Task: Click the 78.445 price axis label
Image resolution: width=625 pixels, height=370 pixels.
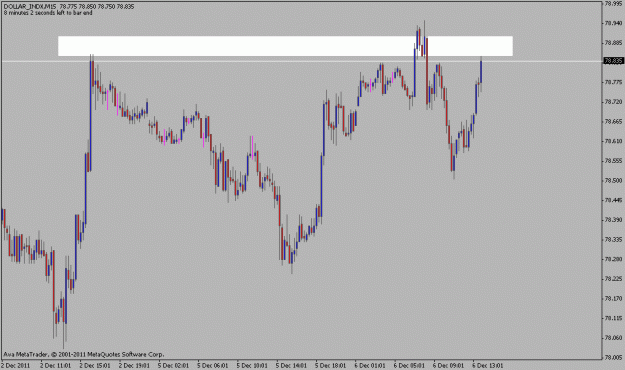Action: (x=613, y=200)
